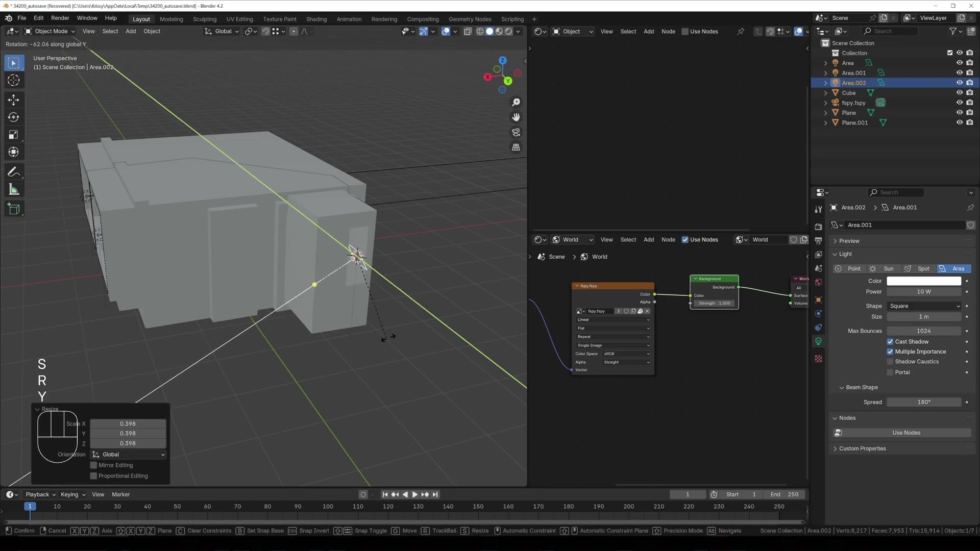Disable rendering for fspy.fspy object
Screen dimensions: 980x551
pyautogui.click(x=969, y=103)
